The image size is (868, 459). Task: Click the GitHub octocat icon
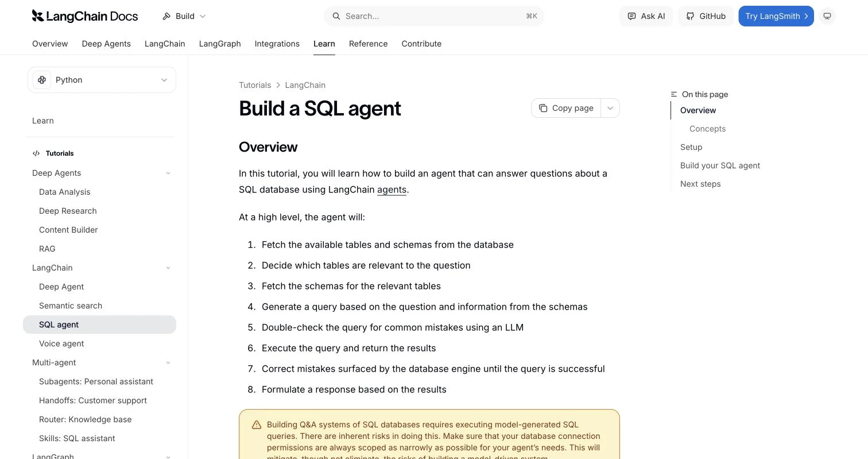pos(690,16)
